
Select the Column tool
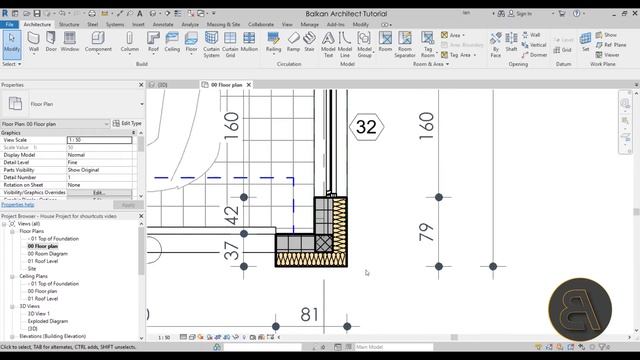(129, 42)
